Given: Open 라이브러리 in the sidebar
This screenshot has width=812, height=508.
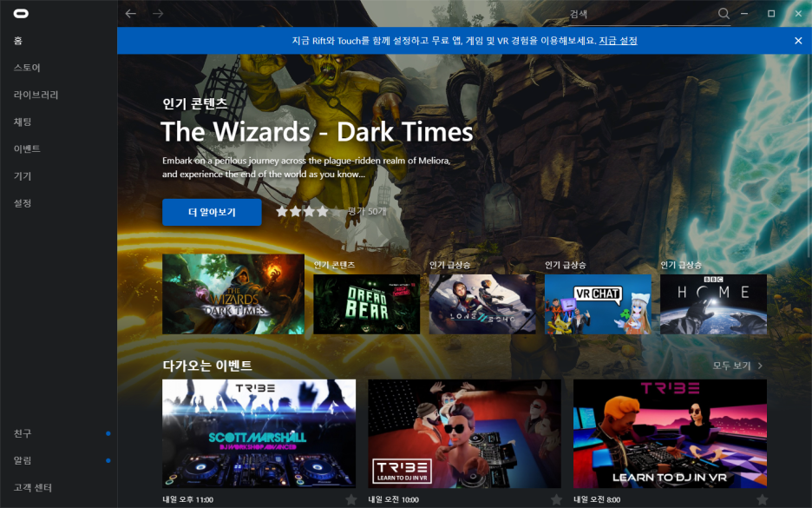Looking at the screenshot, I should (36, 95).
